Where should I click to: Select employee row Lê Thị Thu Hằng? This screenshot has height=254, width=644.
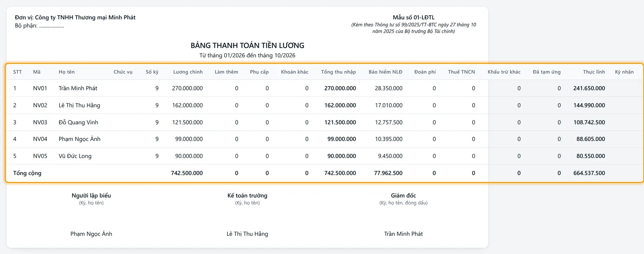tap(324, 105)
